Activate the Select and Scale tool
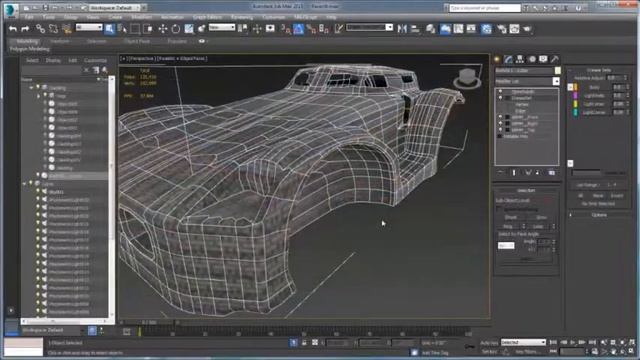640x360 pixels. click(189, 29)
